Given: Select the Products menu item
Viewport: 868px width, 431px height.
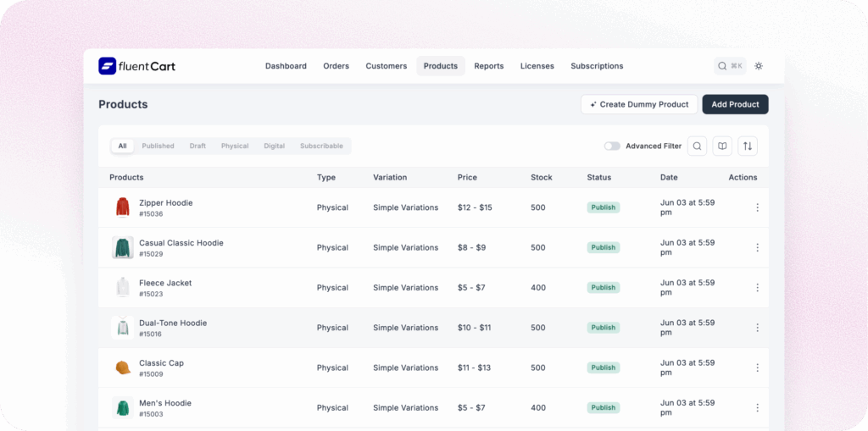Looking at the screenshot, I should 441,66.
